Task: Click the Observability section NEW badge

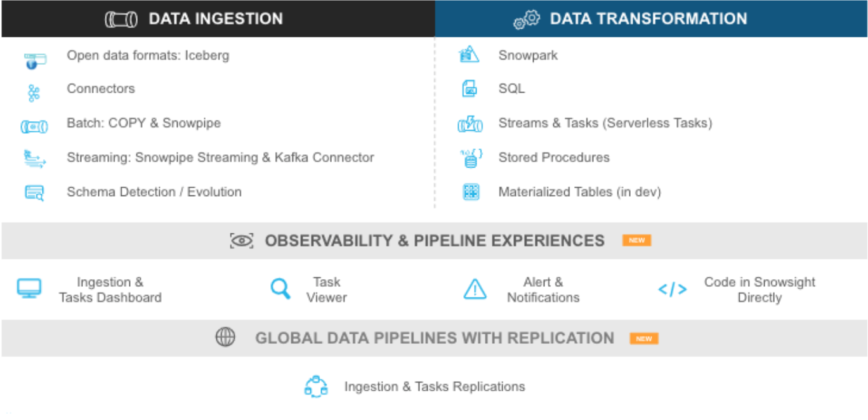Action: [x=636, y=240]
